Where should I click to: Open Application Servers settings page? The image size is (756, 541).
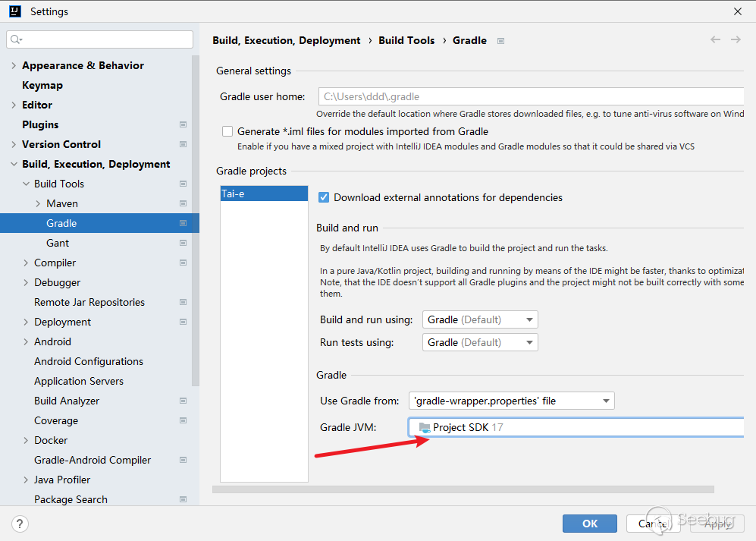79,381
